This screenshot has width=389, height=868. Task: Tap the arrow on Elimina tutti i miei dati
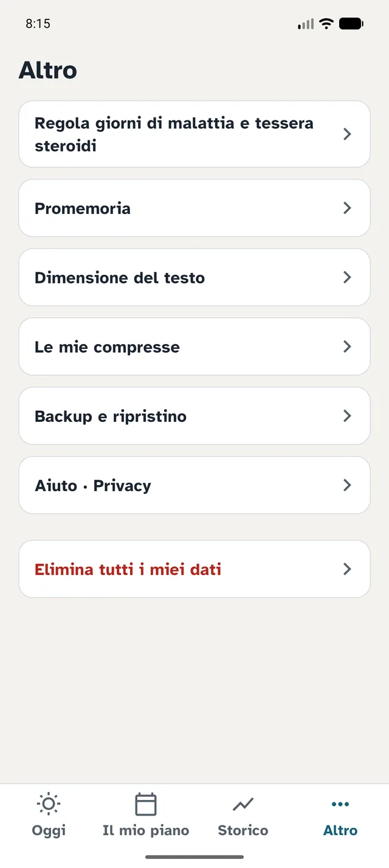347,569
